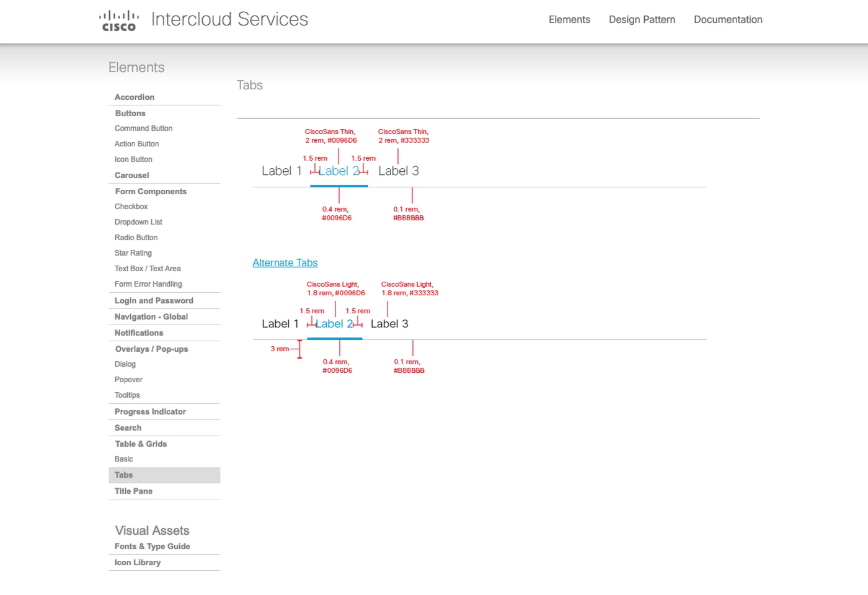Go to Icon Button page

[133, 159]
